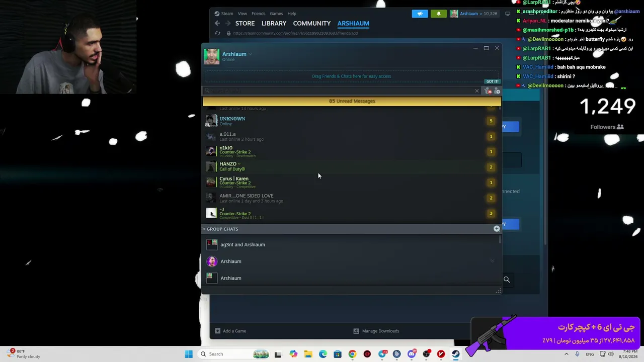Image resolution: width=644 pixels, height=362 pixels.
Task: Open pending friend invites icon
Action: [488, 91]
